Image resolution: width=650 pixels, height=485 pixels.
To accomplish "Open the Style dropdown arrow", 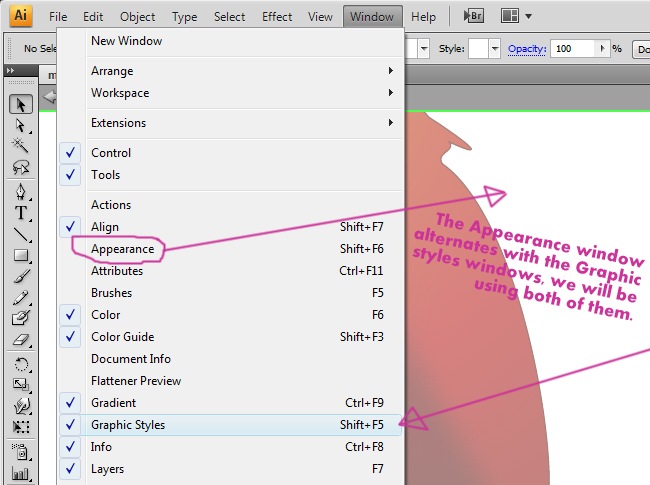I will click(x=495, y=48).
